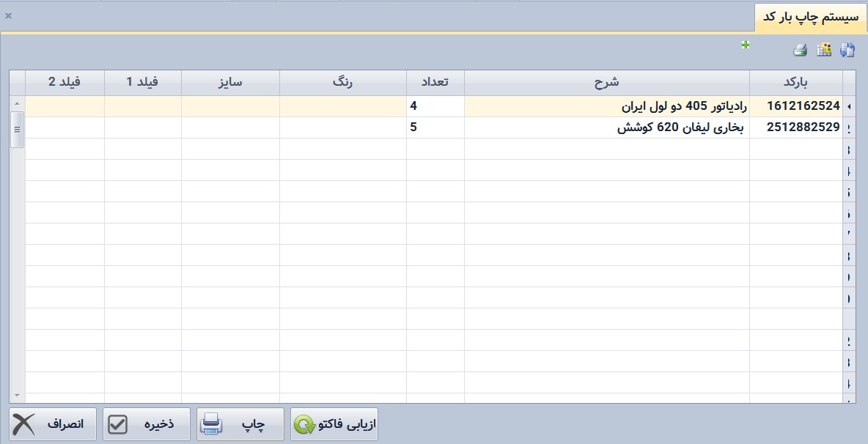The width and height of the screenshot is (868, 444).
Task: Click the سایز column header
Action: click(230, 82)
